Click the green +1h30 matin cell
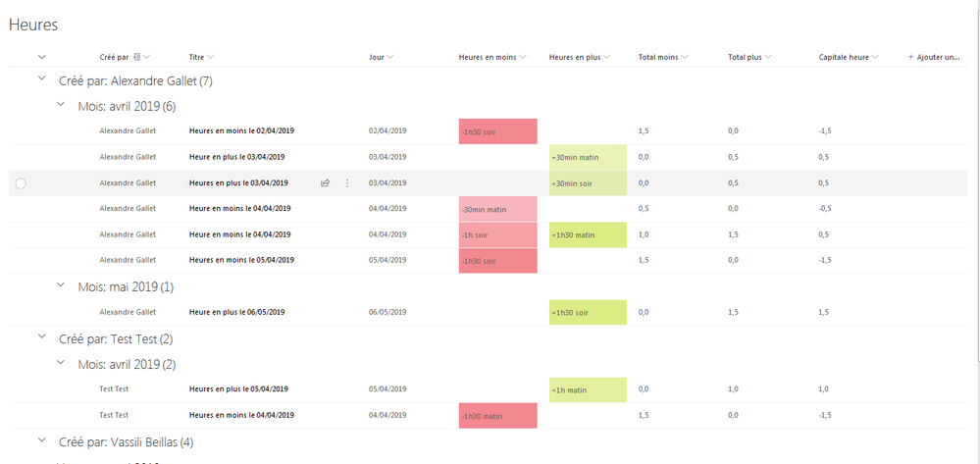 pyautogui.click(x=588, y=234)
